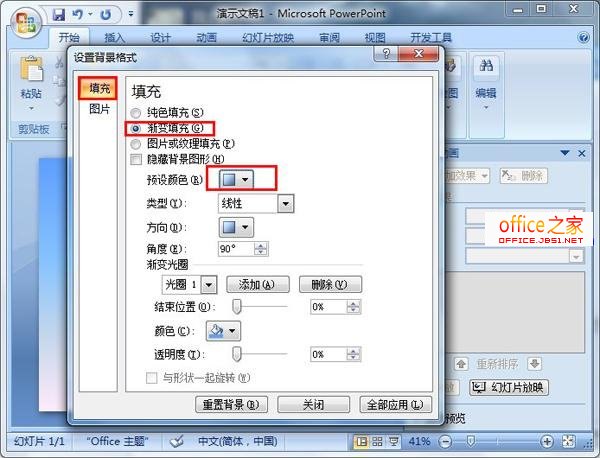Screen dimensions: 600x458
Task: Open the animation task pane options arrow
Action: click(565, 153)
